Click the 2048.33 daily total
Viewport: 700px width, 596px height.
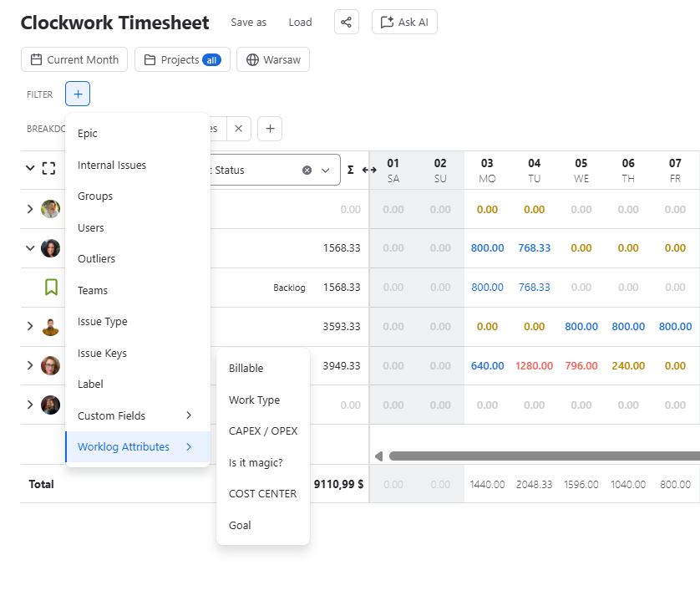(535, 484)
